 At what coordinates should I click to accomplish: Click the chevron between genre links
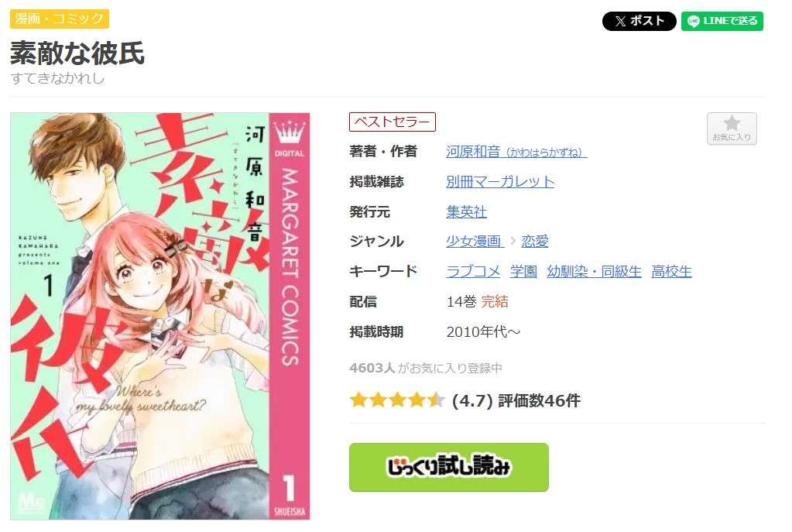click(x=513, y=242)
